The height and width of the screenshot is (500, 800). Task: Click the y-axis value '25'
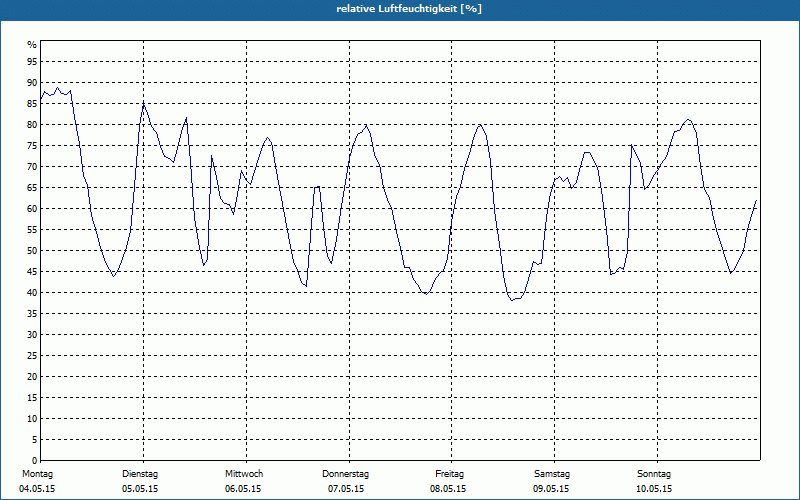32,356
